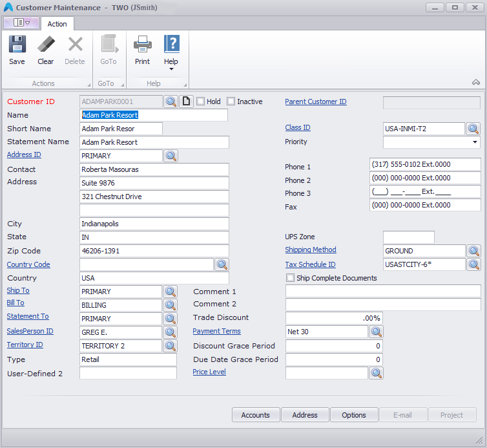Viewport: 487px width, 448px height.
Task: Follow the Payment Terms link
Action: click(216, 331)
